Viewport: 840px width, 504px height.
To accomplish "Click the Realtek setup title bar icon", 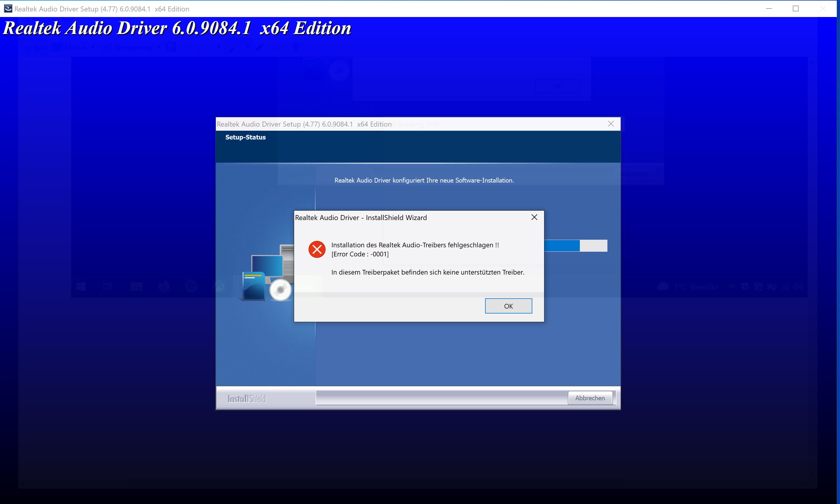I will (8, 8).
